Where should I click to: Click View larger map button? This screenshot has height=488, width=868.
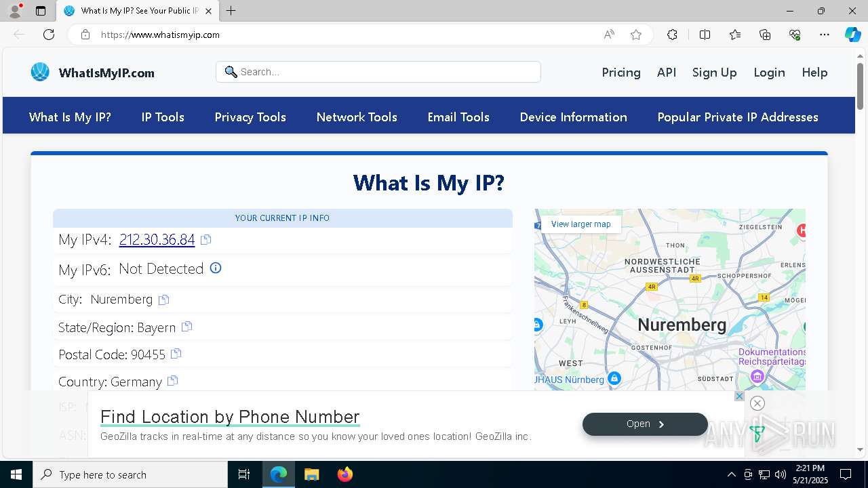[580, 224]
